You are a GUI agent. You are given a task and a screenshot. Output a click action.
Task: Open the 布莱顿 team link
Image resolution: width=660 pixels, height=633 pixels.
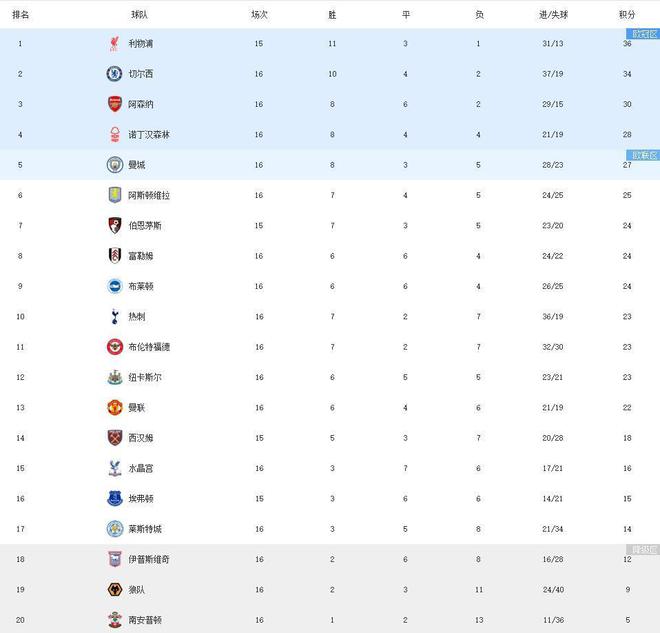pos(141,286)
